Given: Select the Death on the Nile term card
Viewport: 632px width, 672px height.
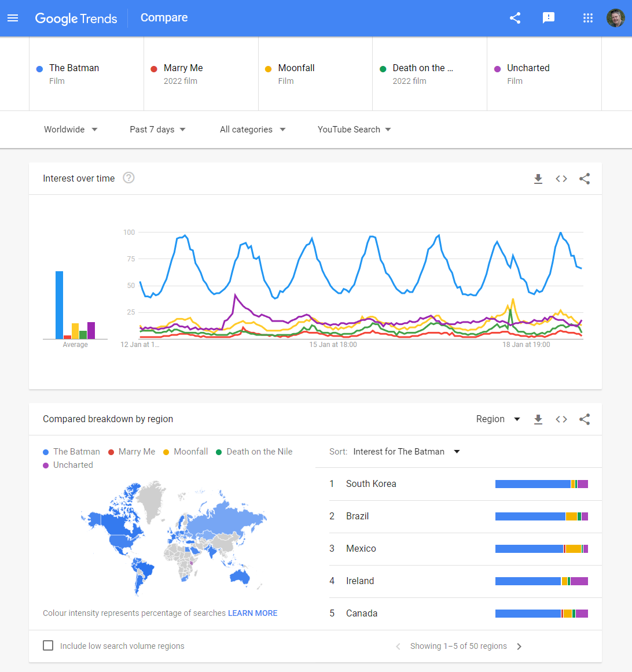Looking at the screenshot, I should [x=429, y=73].
